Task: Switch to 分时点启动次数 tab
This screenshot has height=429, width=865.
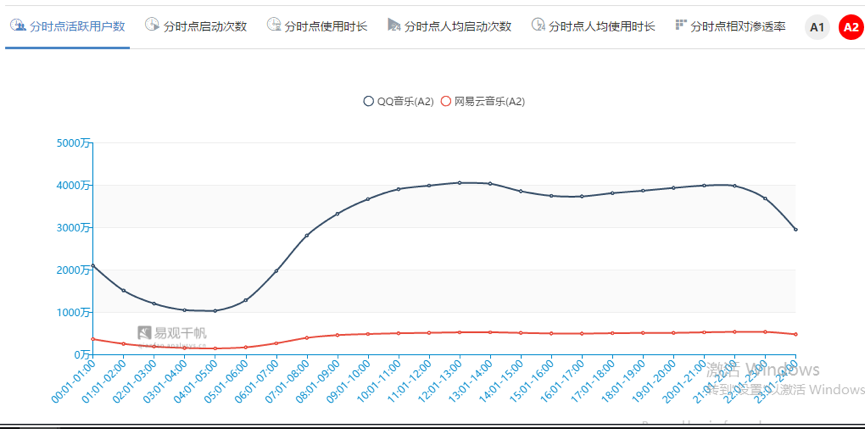Action: pyautogui.click(x=196, y=26)
